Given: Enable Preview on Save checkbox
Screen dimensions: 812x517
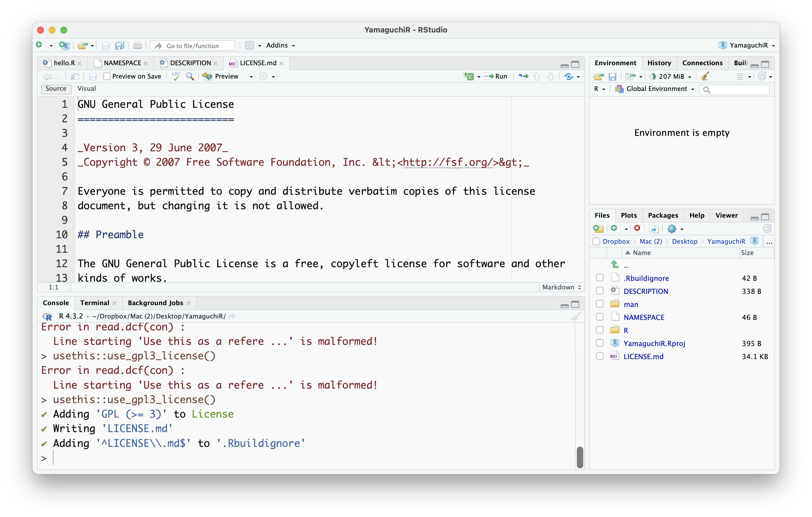Looking at the screenshot, I should 107,76.
